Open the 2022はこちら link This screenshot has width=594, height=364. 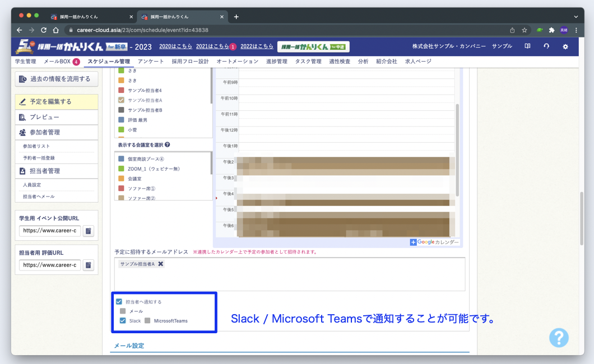pyautogui.click(x=257, y=46)
